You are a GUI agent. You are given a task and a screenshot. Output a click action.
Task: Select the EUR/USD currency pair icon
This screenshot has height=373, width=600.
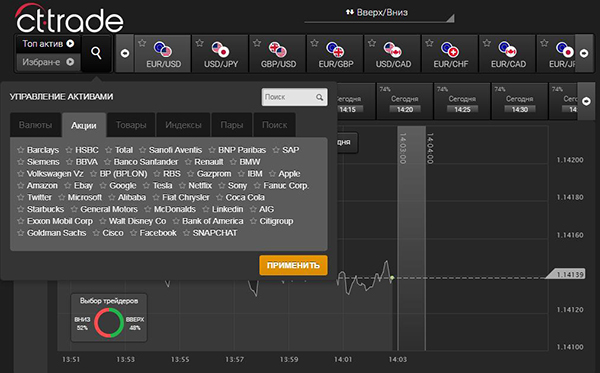[163, 49]
